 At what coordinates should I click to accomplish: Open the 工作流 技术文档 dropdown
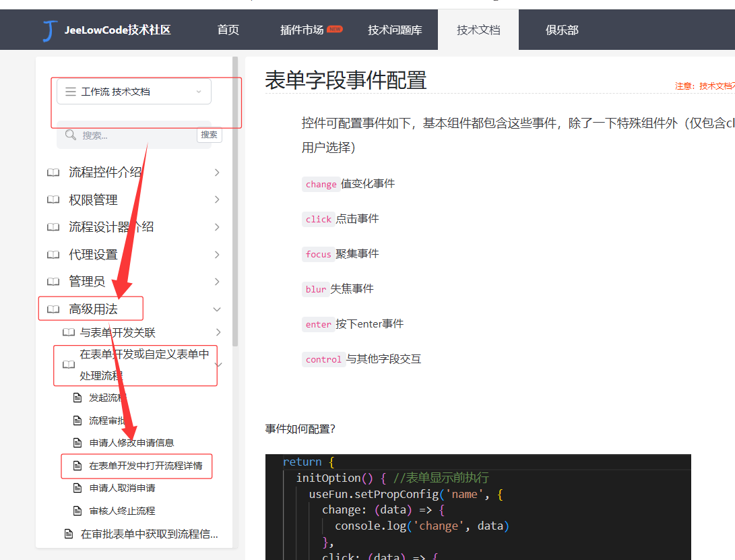click(x=133, y=92)
